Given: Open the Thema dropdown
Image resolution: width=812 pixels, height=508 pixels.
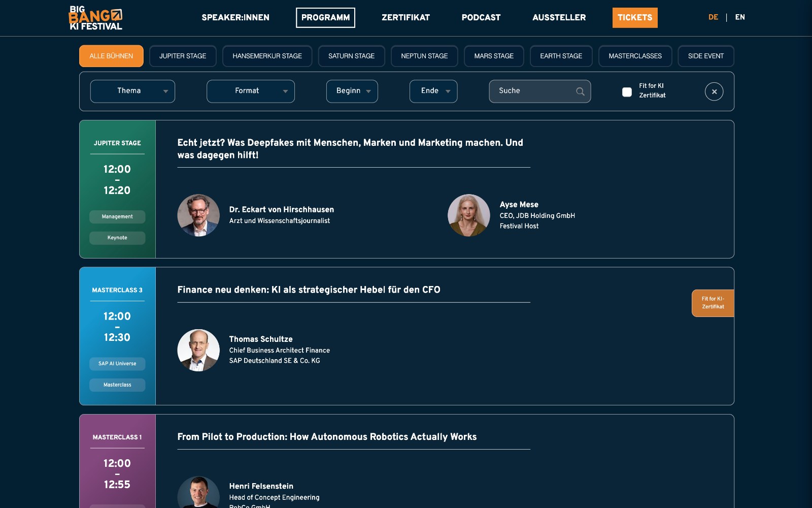Looking at the screenshot, I should click(132, 91).
